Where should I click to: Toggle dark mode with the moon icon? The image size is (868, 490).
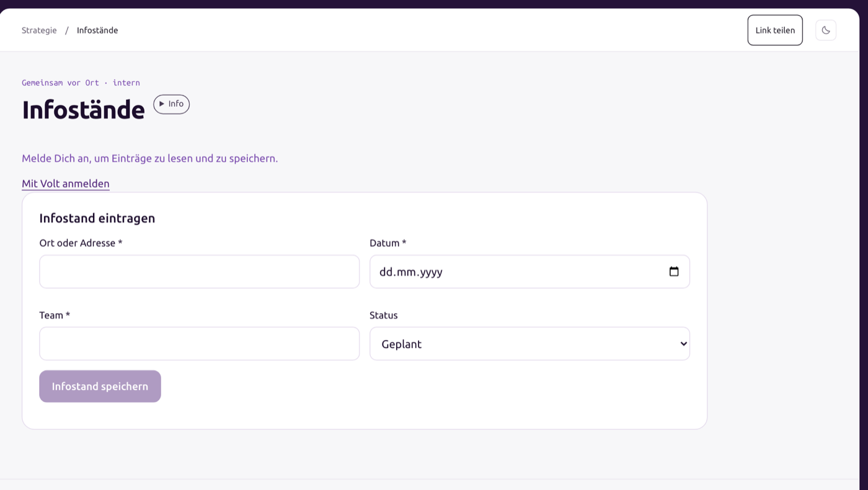click(x=825, y=30)
